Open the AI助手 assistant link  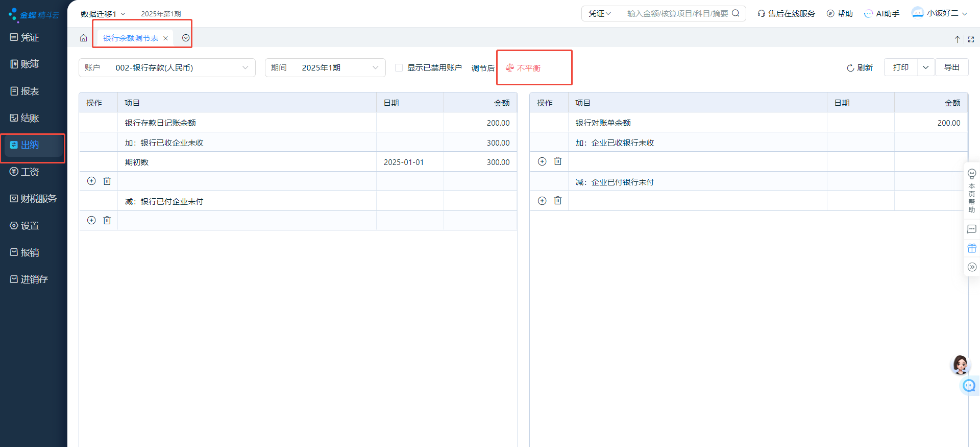881,14
